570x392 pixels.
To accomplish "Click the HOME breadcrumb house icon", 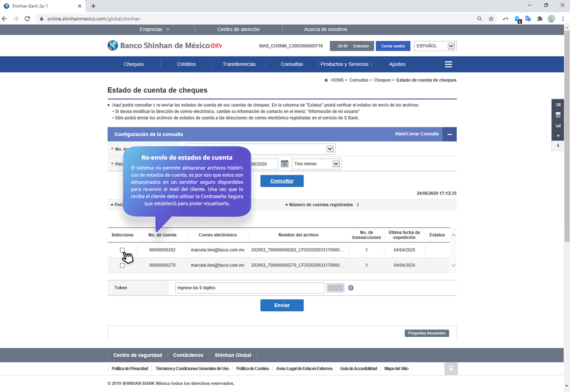I will click(x=326, y=80).
